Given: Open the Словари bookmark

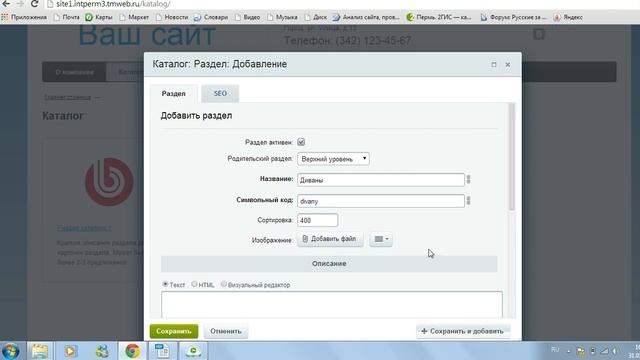Looking at the screenshot, I should (x=211, y=17).
